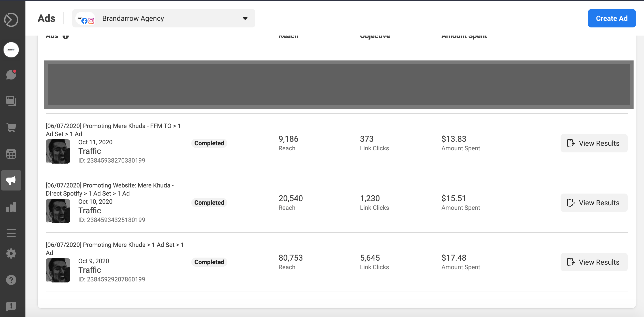View Results for the $13.83 ad
The image size is (644, 317).
pyautogui.click(x=594, y=143)
